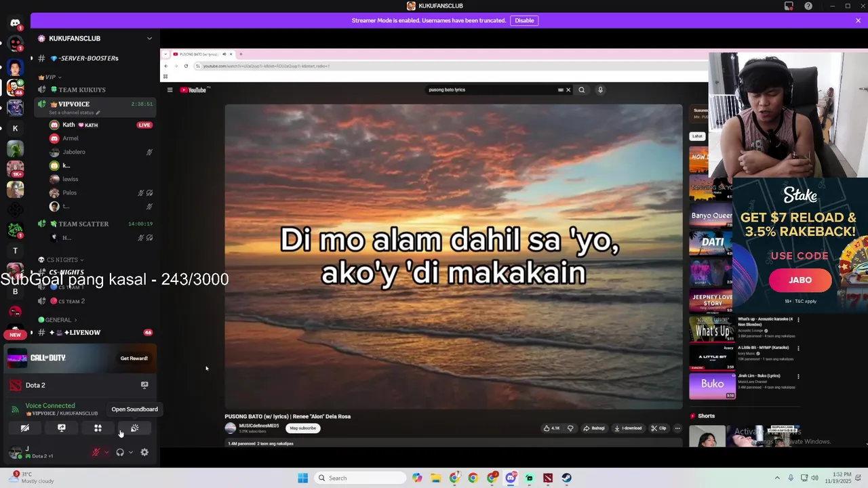
Task: Open the Soundboard button
Action: coord(134,428)
